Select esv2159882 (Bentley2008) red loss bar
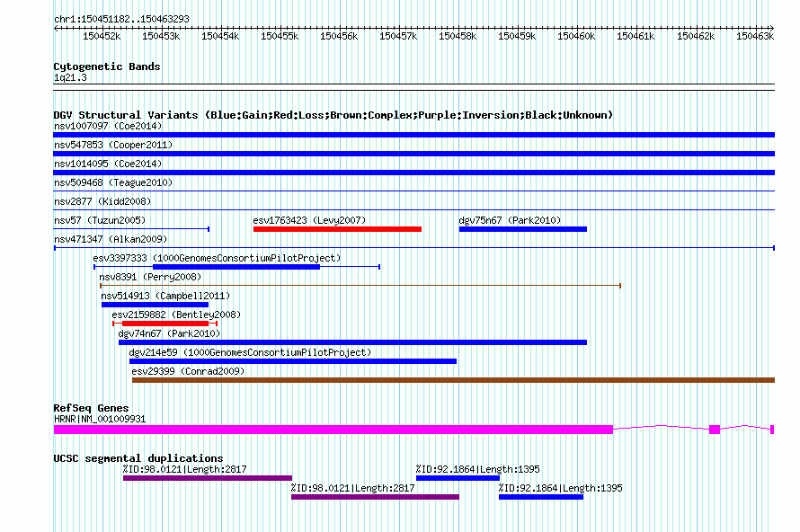Screen dimensions: 800x532 [165, 324]
